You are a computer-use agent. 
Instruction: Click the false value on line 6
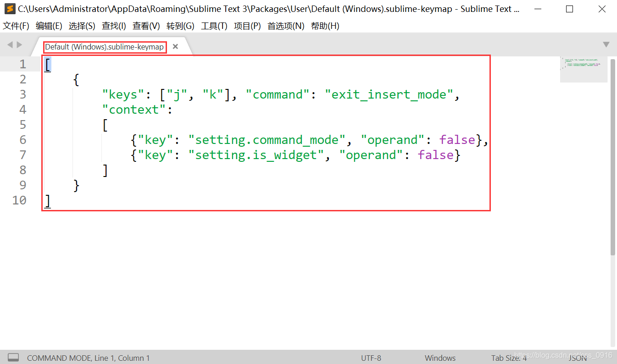(457, 140)
